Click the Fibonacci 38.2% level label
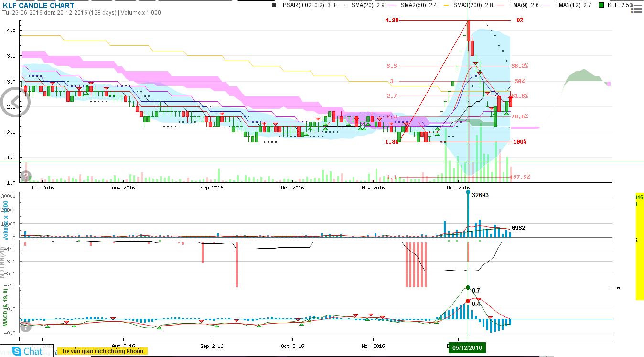Image resolution: width=644 pixels, height=357 pixels. (x=519, y=66)
